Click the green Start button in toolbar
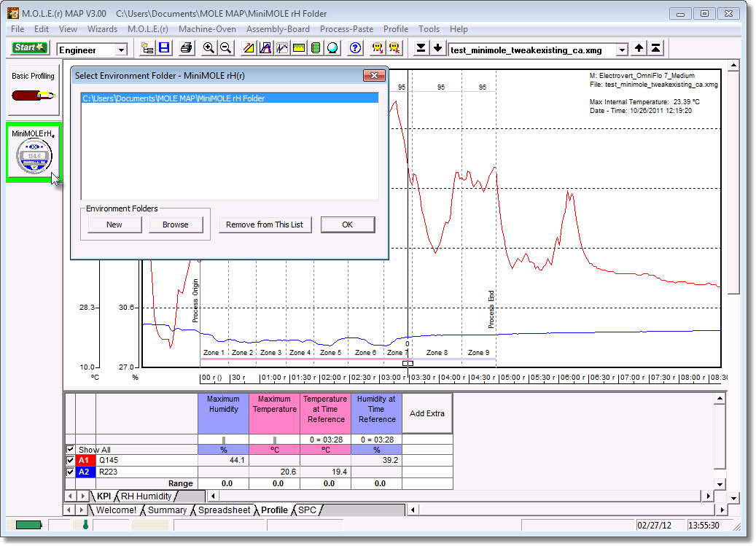The height and width of the screenshot is (546, 756). [x=30, y=47]
